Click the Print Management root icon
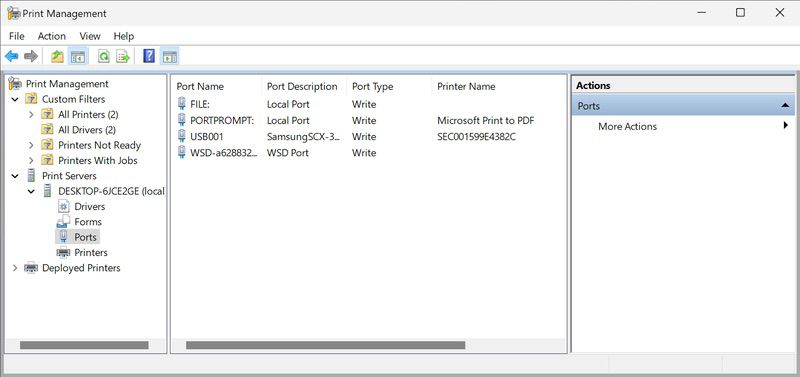This screenshot has width=800, height=377. click(x=15, y=84)
